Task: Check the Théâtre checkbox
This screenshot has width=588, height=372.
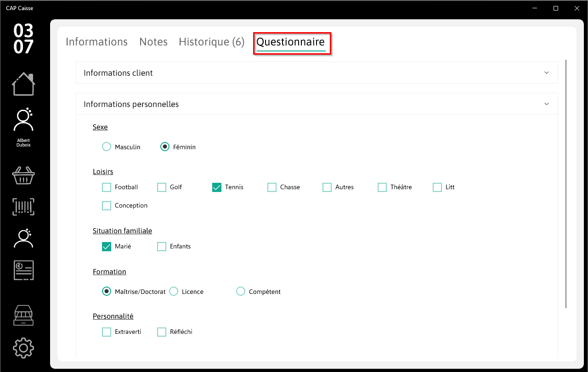Action: coord(382,187)
